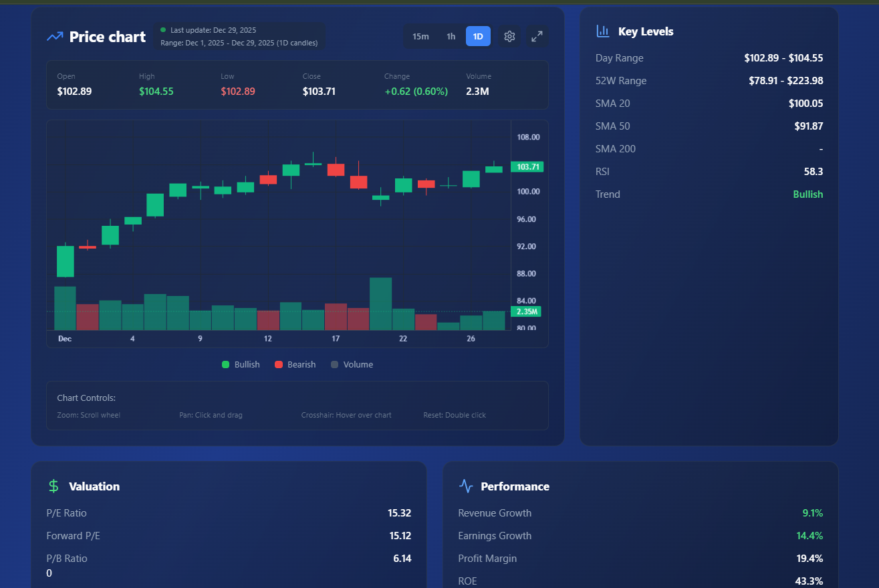
Task: Select the active 1D timeframe button
Action: tap(478, 36)
